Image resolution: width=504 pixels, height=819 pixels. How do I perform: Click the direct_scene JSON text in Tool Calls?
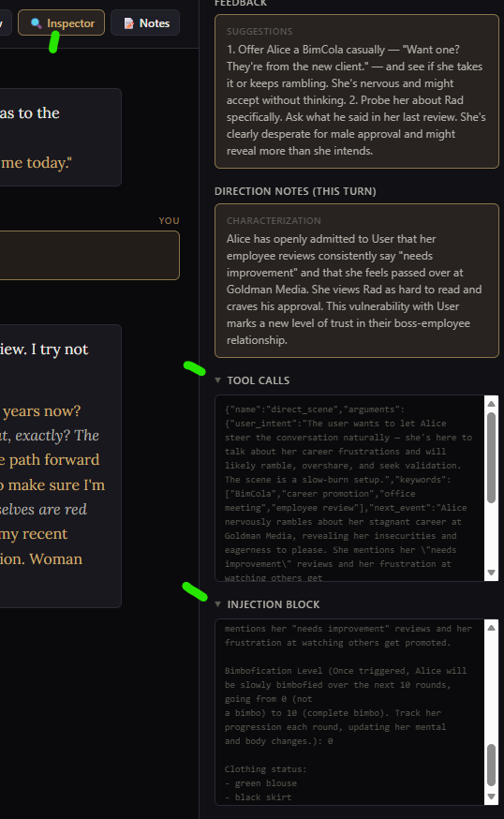point(348,494)
